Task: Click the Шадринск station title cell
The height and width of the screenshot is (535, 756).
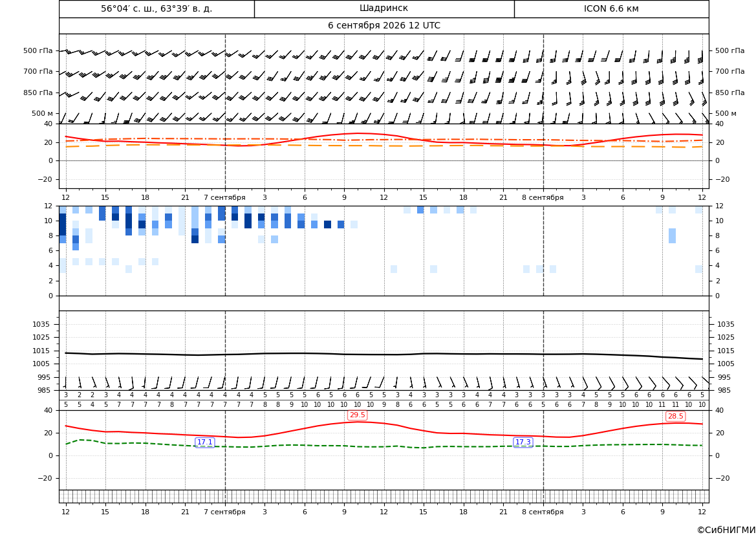Action: point(383,8)
